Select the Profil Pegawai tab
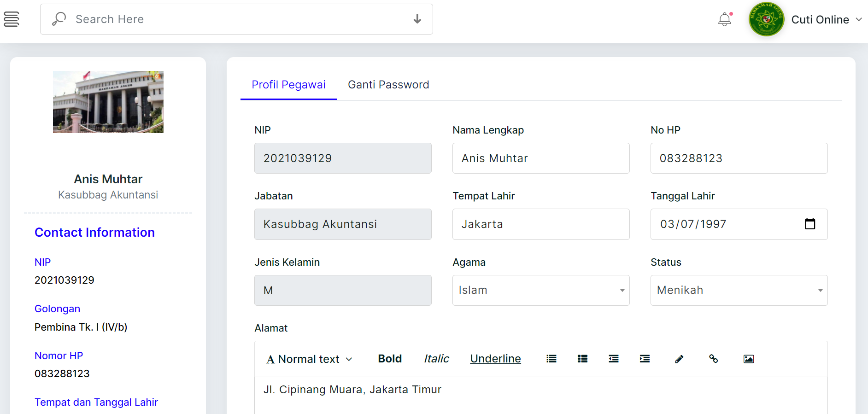 pos(288,85)
